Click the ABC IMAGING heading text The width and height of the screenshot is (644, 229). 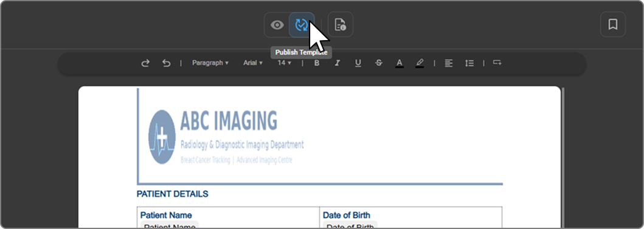point(229,121)
